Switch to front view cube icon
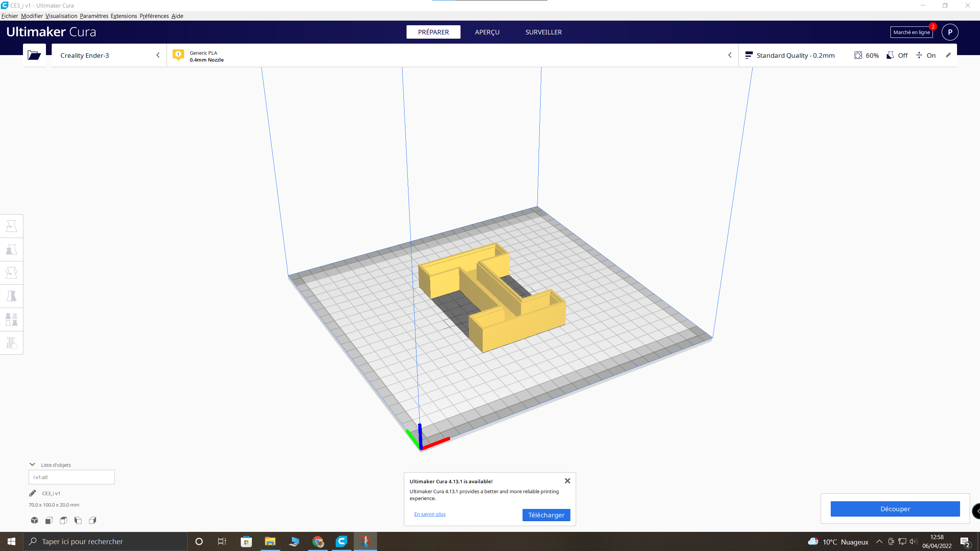 (x=49, y=520)
